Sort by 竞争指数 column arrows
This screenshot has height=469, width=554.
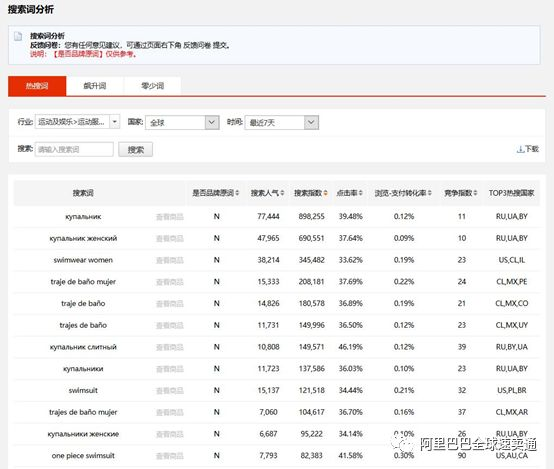click(x=475, y=193)
